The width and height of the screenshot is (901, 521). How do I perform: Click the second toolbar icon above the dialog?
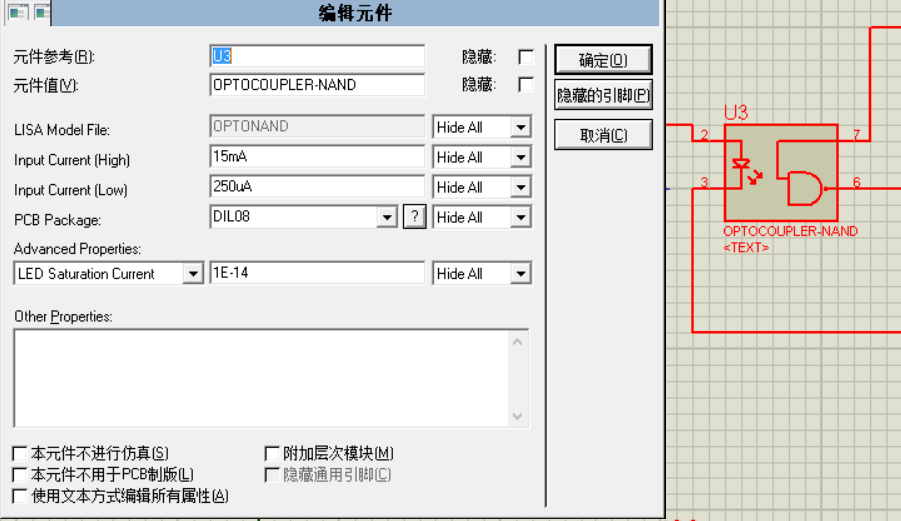tap(42, 12)
